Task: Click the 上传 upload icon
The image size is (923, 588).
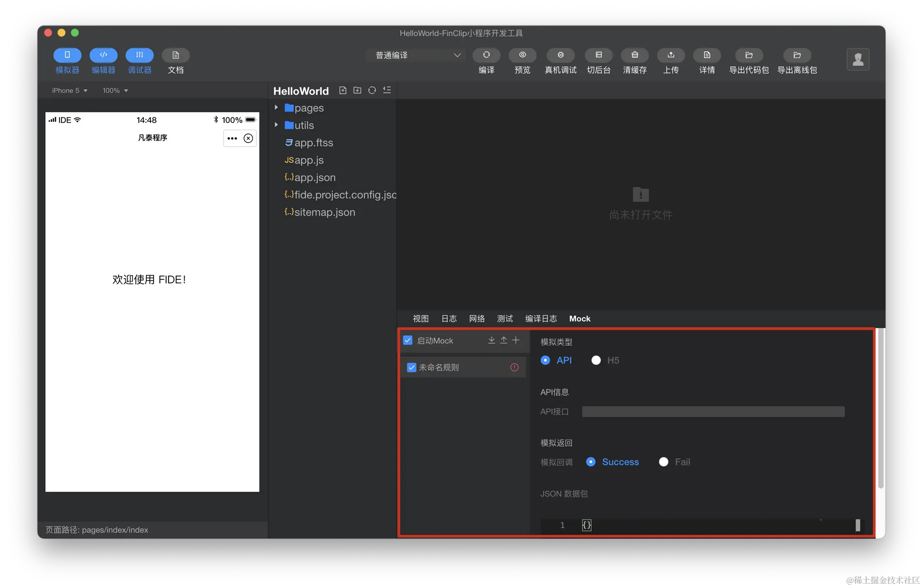Action: [671, 55]
